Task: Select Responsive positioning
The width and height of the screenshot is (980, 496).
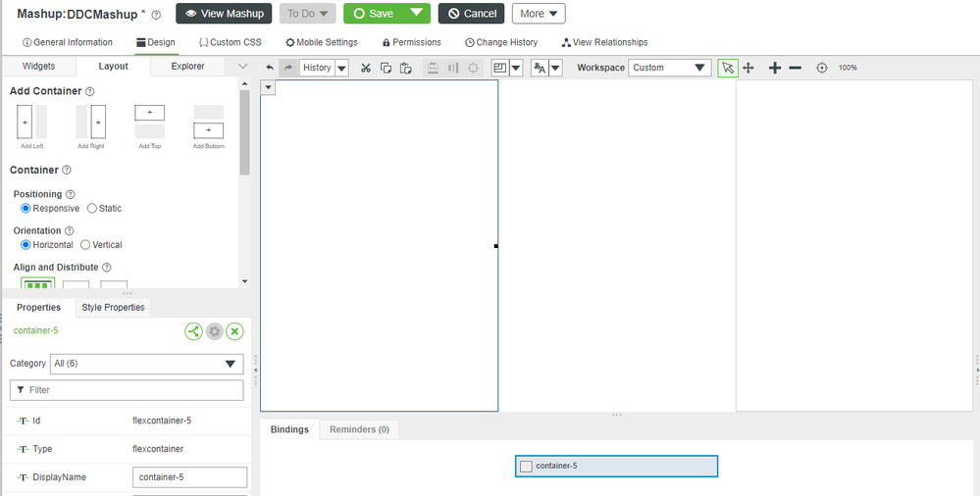Action: pyautogui.click(x=26, y=208)
